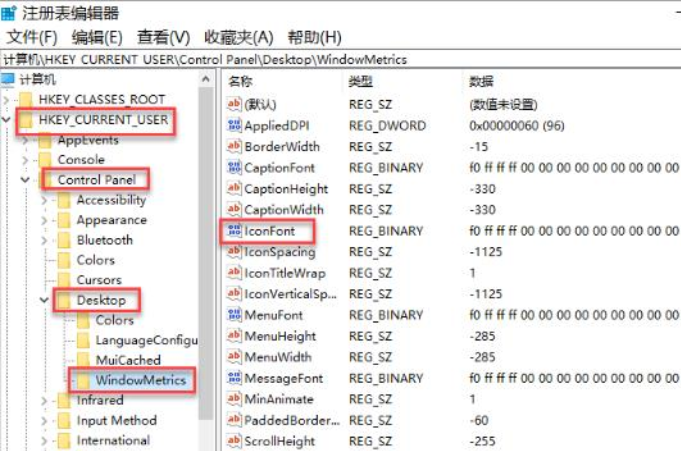Click the string icon of MinAnimate
This screenshot has width=681, height=451.
pos(234,399)
